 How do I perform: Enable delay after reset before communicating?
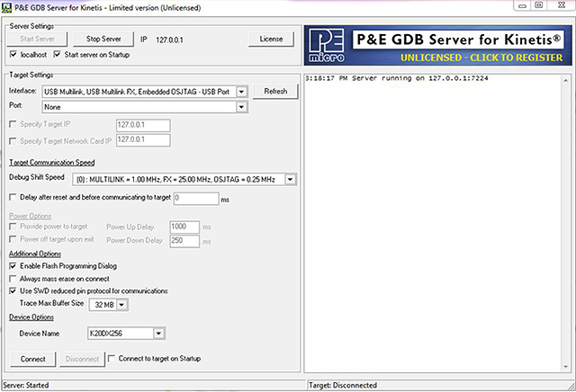tap(13, 198)
